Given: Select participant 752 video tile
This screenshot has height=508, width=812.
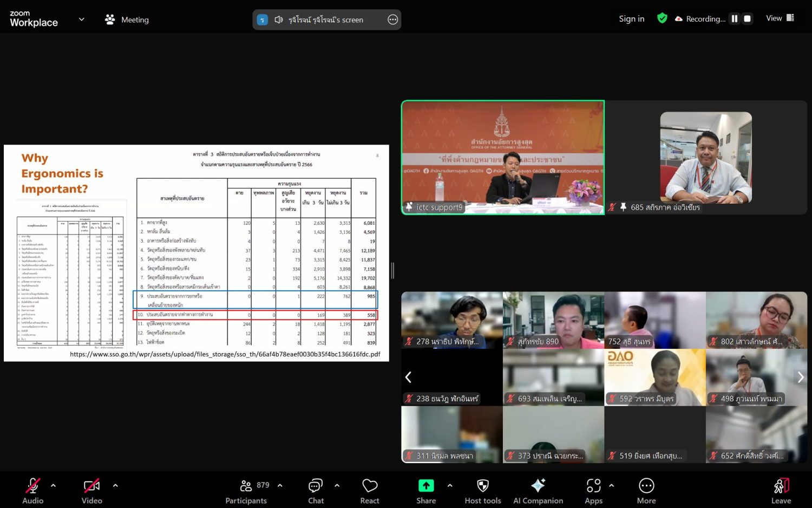Looking at the screenshot, I should coord(655,320).
